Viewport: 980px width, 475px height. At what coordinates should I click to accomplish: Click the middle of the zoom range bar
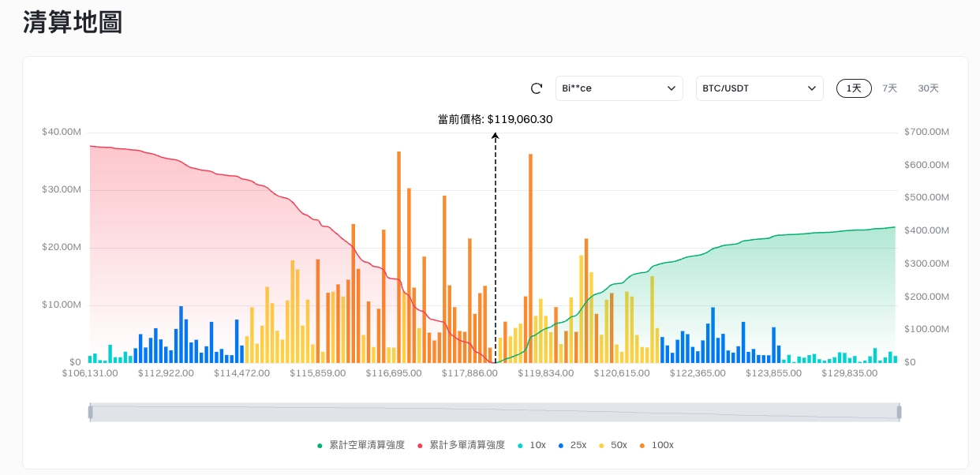[494, 412]
